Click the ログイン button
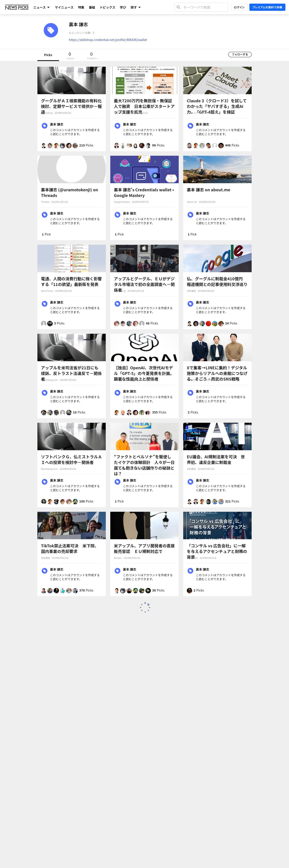This screenshot has width=289, height=868. pyautogui.click(x=239, y=7)
